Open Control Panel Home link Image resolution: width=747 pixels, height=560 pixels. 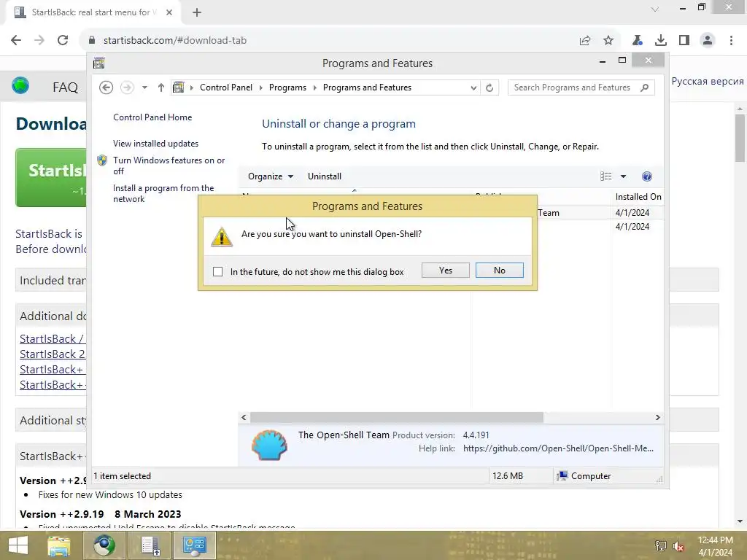tap(152, 117)
